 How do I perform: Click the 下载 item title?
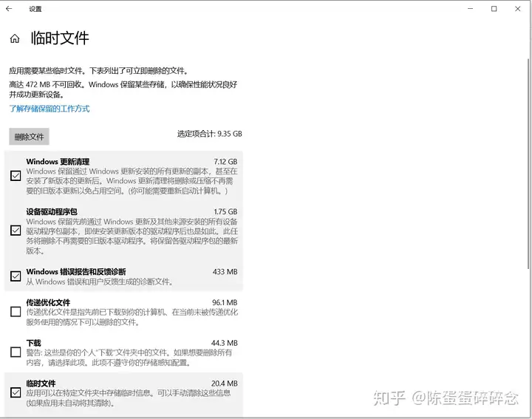point(33,343)
